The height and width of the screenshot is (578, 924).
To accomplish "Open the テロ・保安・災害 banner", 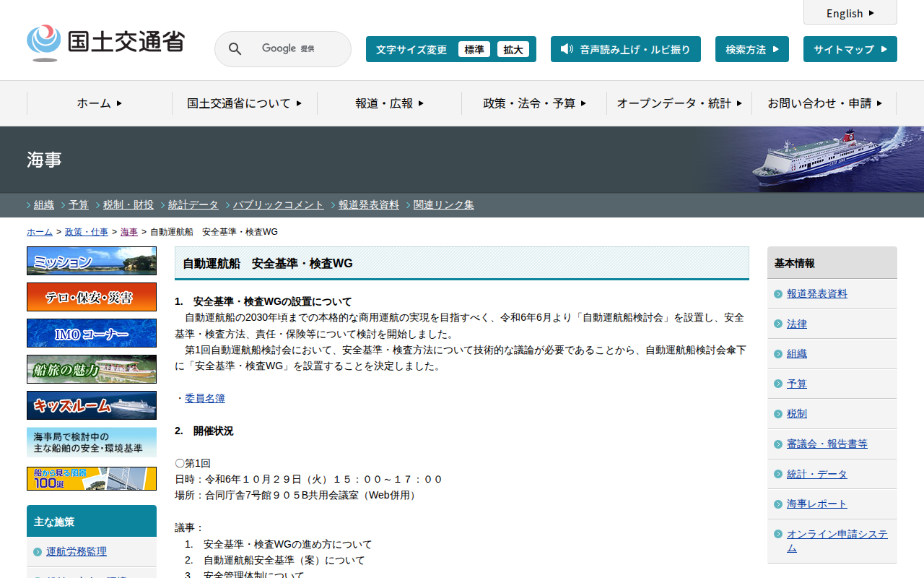I will [92, 297].
